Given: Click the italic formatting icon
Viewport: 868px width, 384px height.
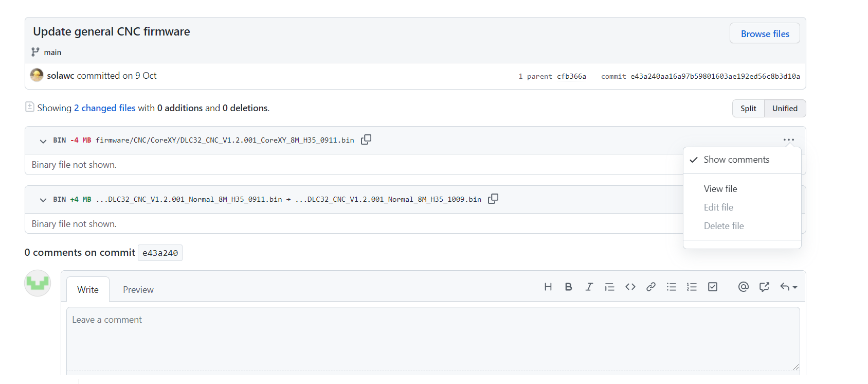Looking at the screenshot, I should pyautogui.click(x=589, y=287).
